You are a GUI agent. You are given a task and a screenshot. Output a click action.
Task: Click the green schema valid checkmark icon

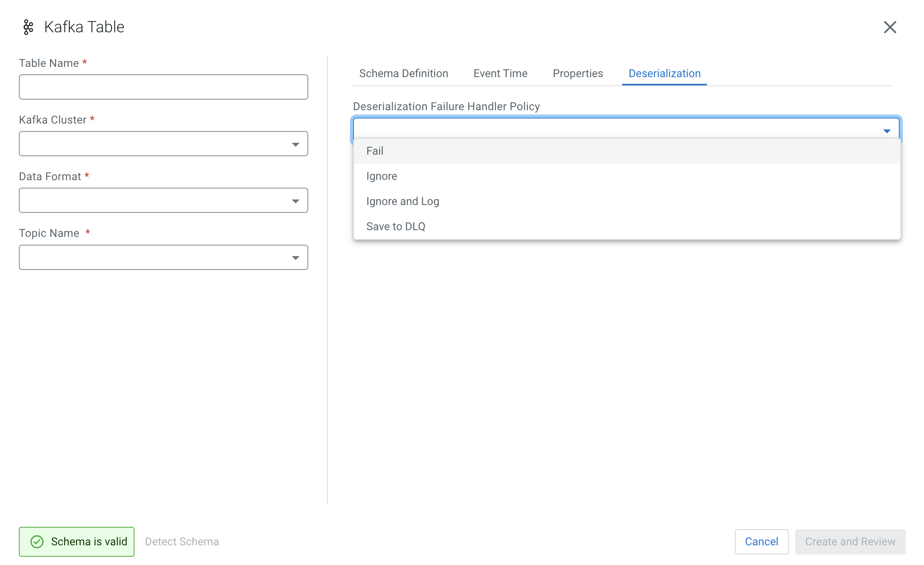click(37, 542)
